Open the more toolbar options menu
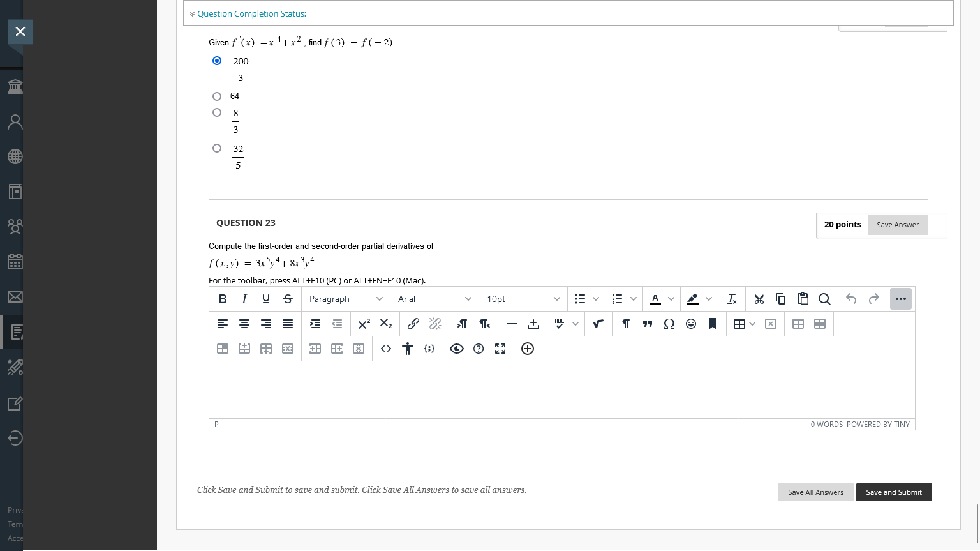 click(901, 298)
